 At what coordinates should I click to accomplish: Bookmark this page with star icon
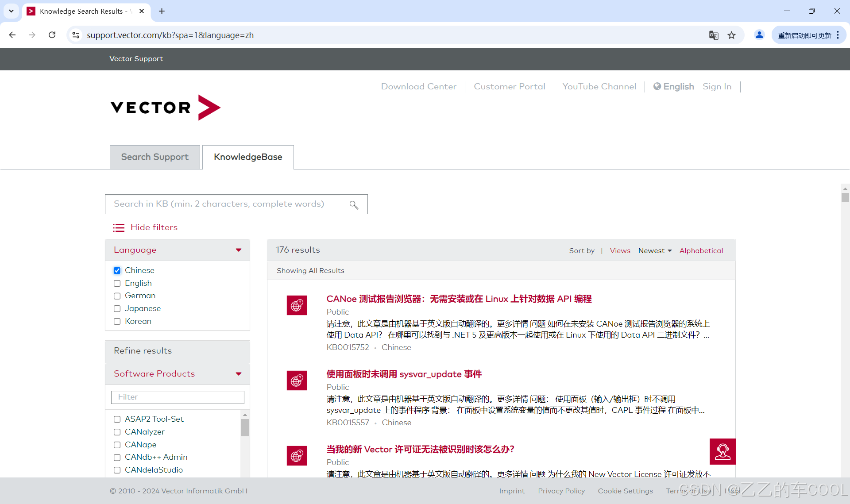(x=731, y=35)
